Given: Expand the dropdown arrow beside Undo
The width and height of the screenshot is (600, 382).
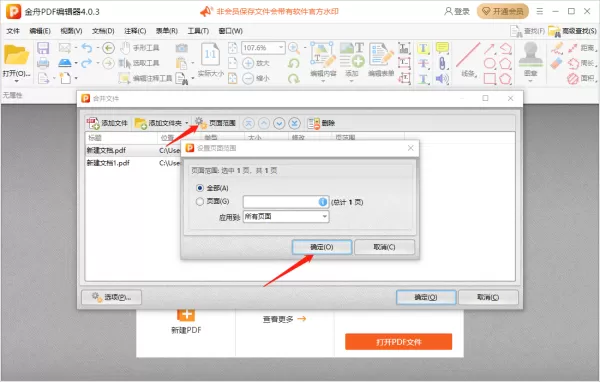Looking at the screenshot, I should point(98,48).
